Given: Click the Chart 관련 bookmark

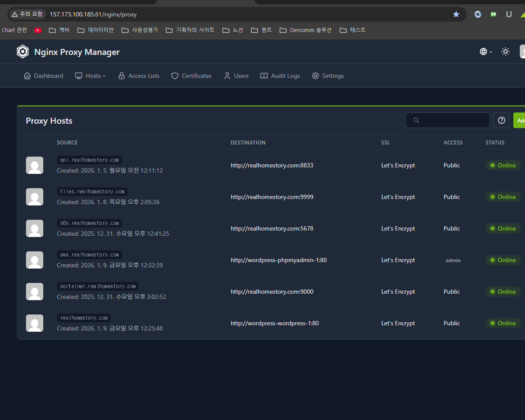Looking at the screenshot, I should [x=14, y=30].
